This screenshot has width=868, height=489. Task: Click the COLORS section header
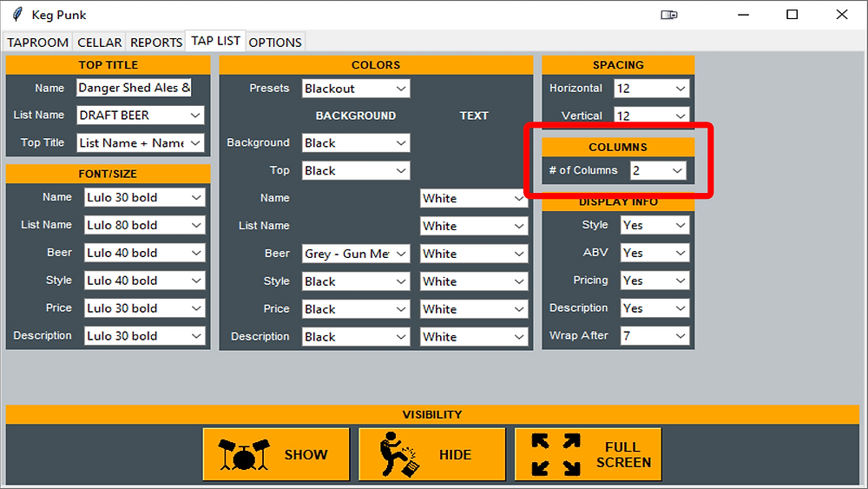[x=376, y=65]
